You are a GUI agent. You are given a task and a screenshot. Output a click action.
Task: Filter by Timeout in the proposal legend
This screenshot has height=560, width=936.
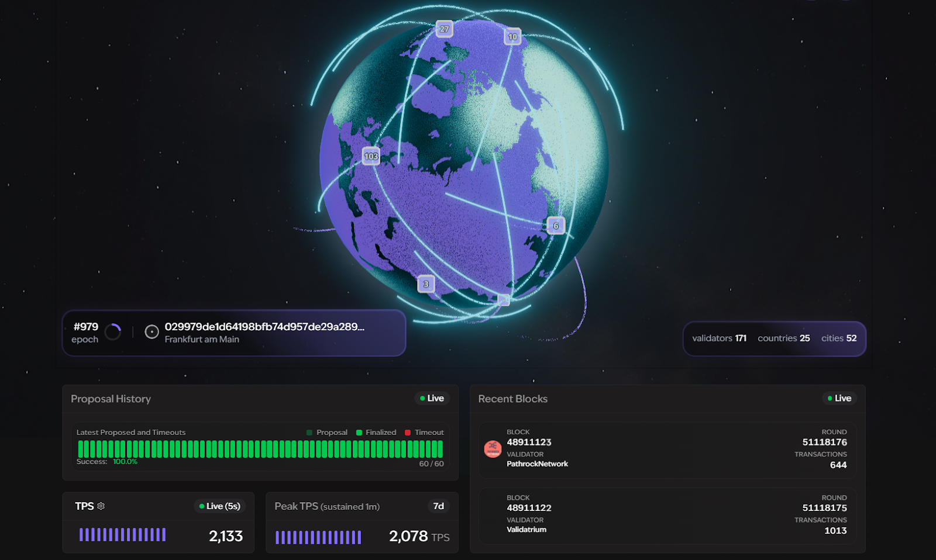[x=424, y=432]
